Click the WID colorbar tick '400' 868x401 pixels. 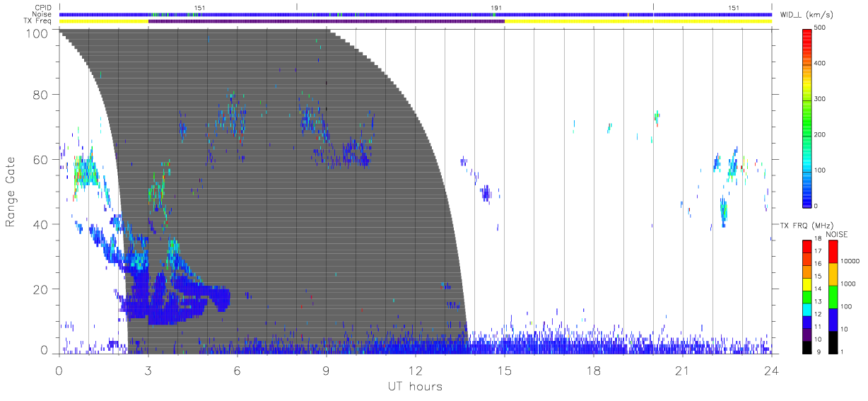click(x=820, y=64)
